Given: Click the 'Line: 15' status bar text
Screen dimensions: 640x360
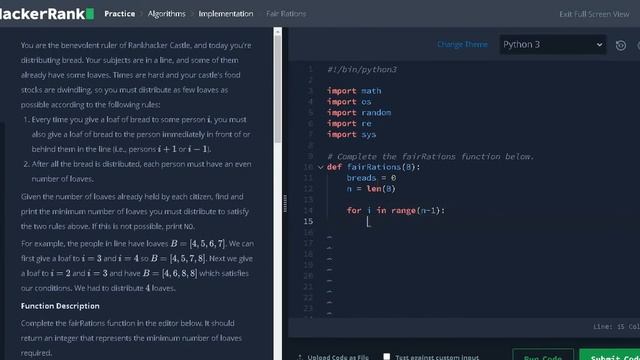Looking at the screenshot, I should 609,327.
